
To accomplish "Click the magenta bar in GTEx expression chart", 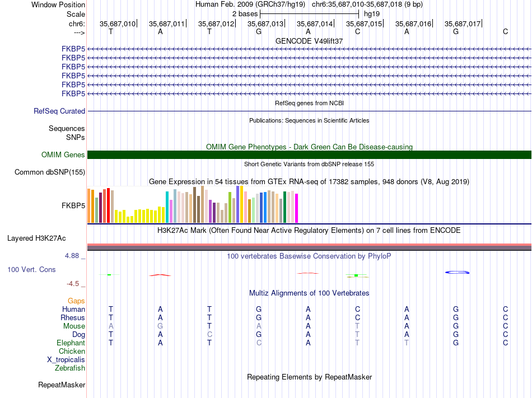I will click(297, 208).
